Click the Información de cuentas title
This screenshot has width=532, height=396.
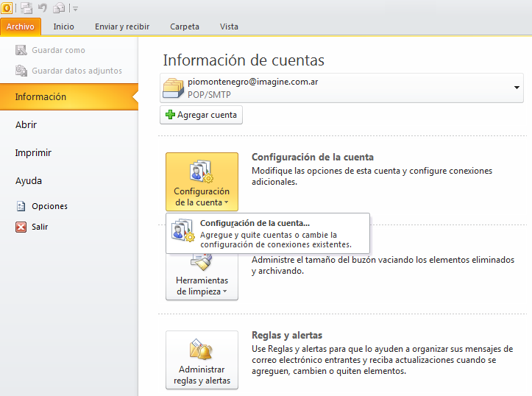pos(244,60)
